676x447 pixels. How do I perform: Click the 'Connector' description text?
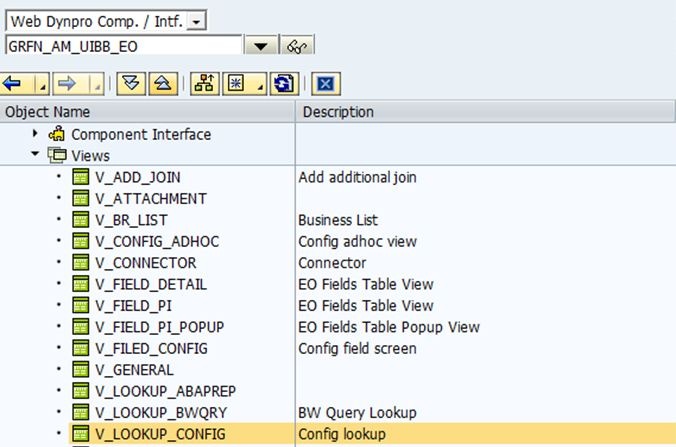pyautogui.click(x=332, y=263)
